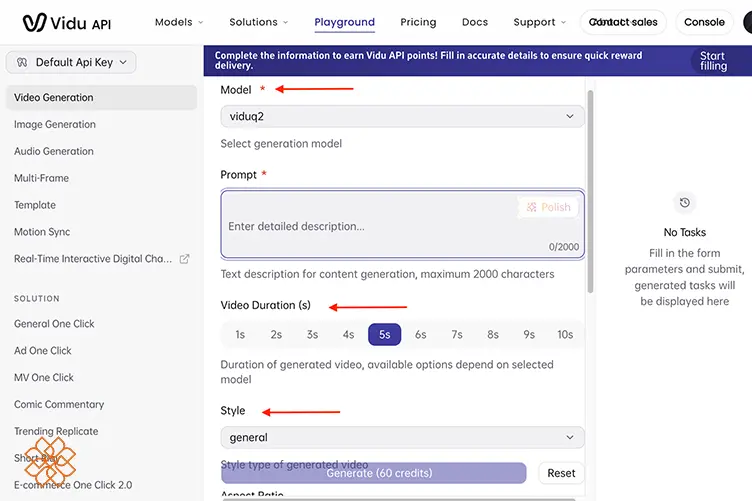Click the orange floral watermark icon
The height and width of the screenshot is (501, 752).
50,461
